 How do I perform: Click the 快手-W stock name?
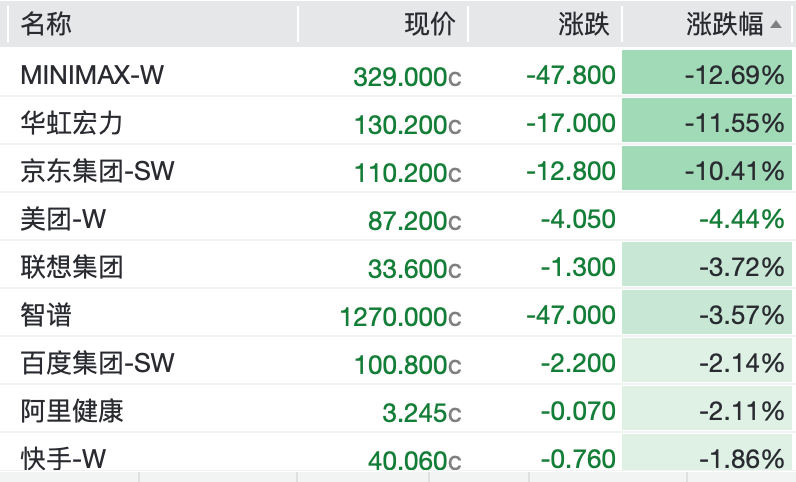pos(63,458)
